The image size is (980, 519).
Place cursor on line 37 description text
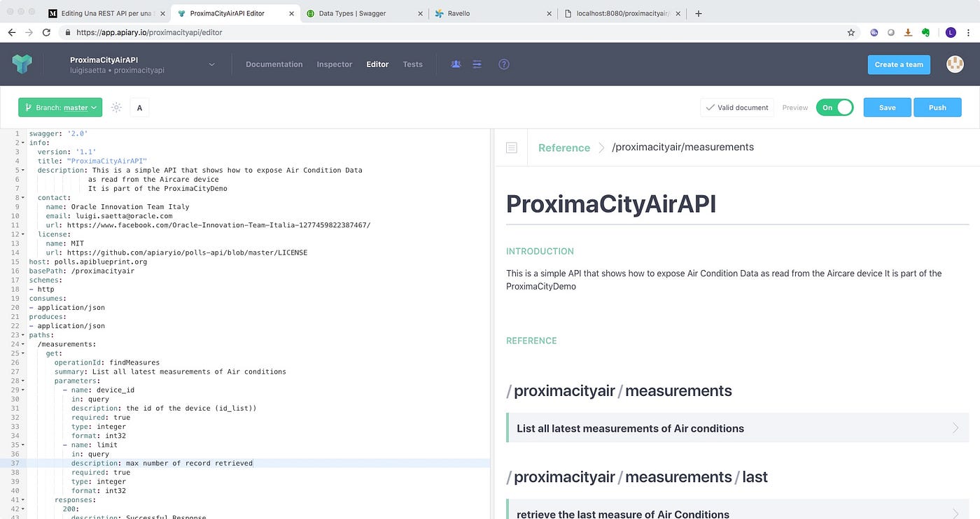click(x=189, y=463)
